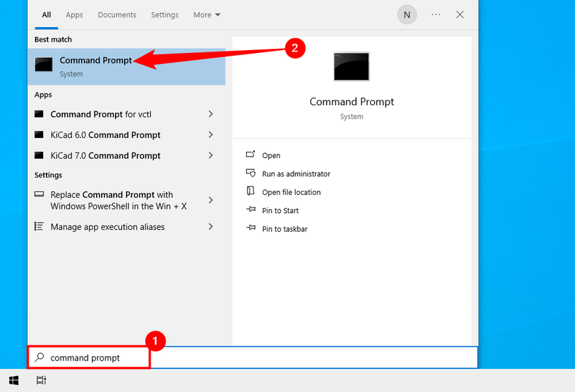Select the Settings search filter tab
The width and height of the screenshot is (575, 392).
[164, 15]
